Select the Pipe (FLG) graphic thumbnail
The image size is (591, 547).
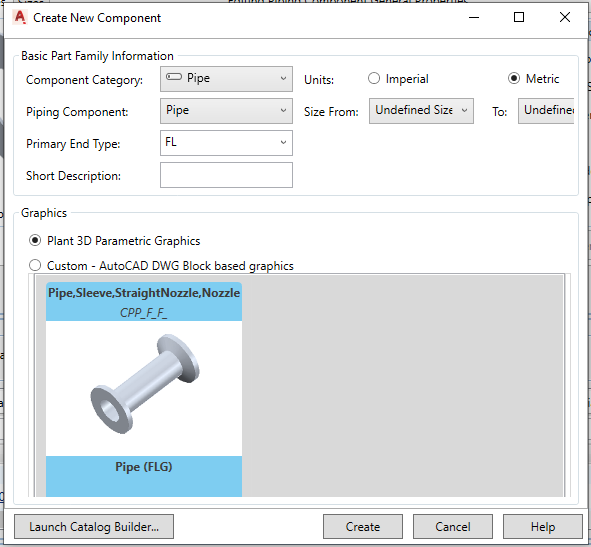point(144,389)
